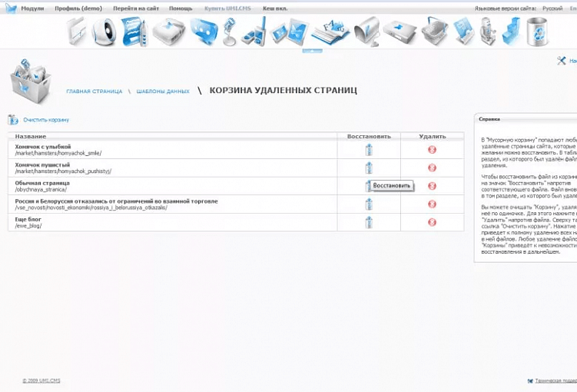Open the Профиль (demo) menu

[x=78, y=8]
